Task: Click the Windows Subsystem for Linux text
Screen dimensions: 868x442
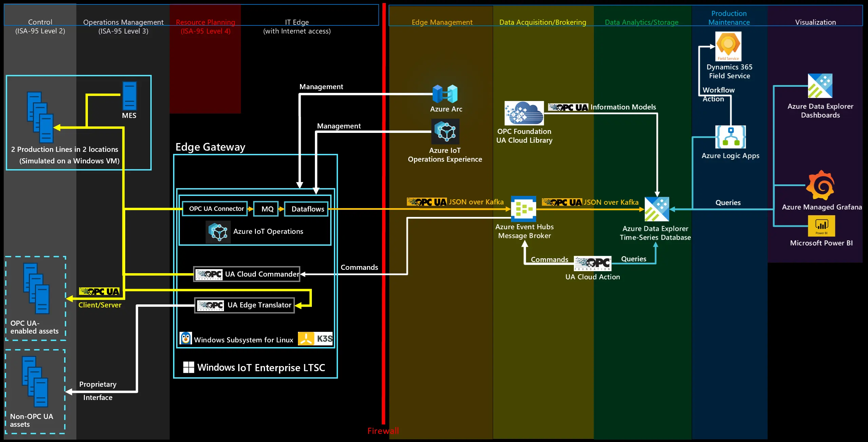Action: 243,340
